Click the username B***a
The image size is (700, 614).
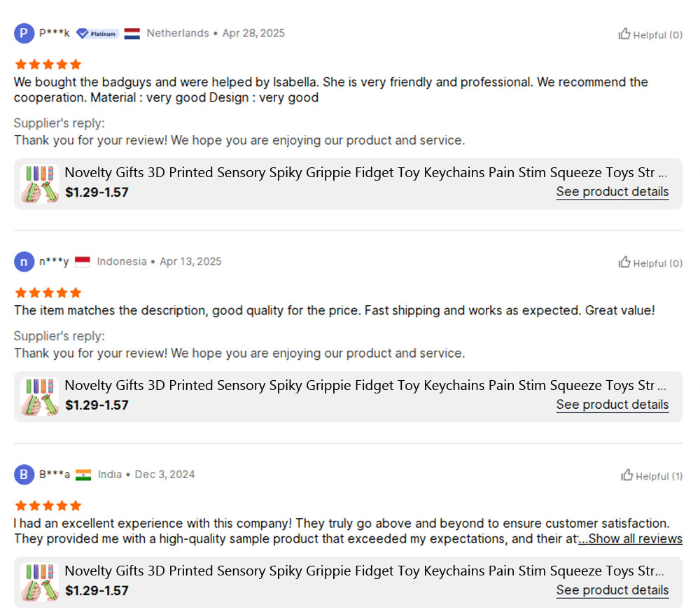click(55, 475)
